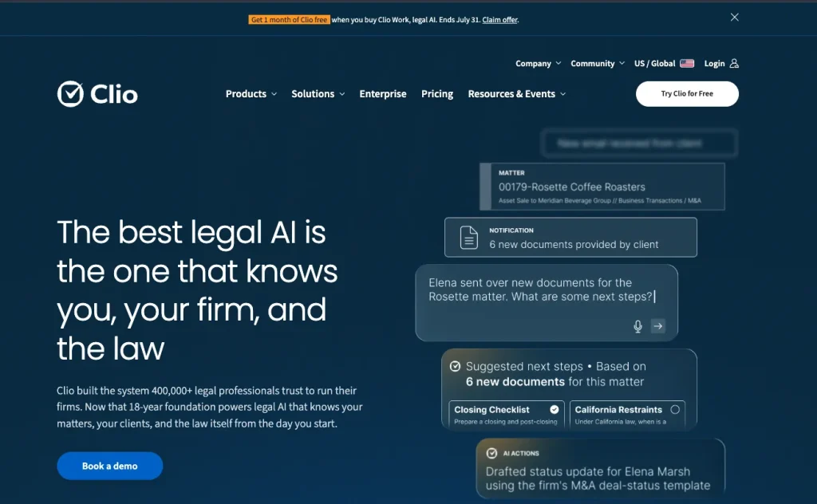Screen dimensions: 817x504
Task: Click the document icon in Notification card
Action: pyautogui.click(x=469, y=238)
